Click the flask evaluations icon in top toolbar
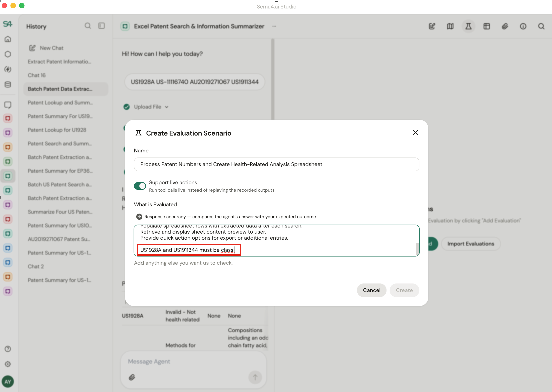Image resolution: width=552 pixels, height=392 pixels. (x=468, y=26)
